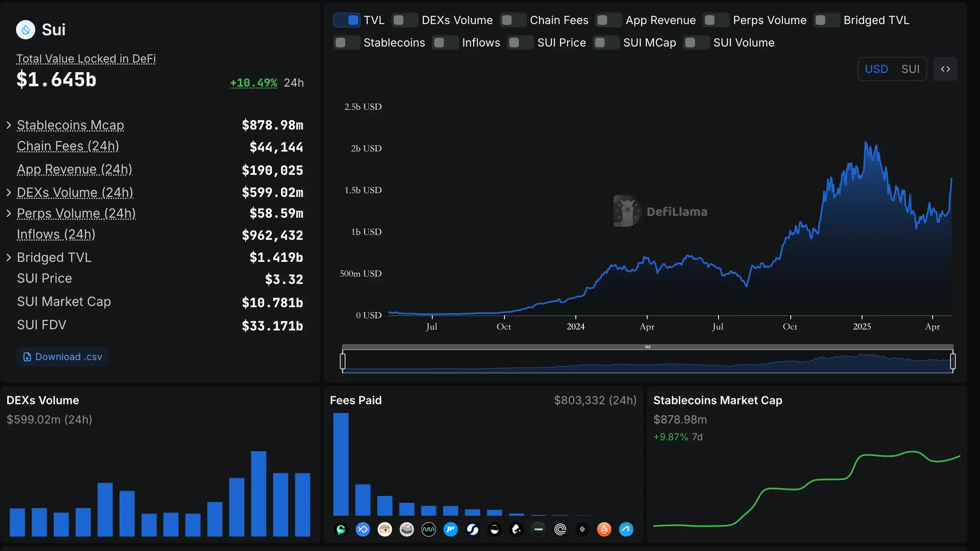The width and height of the screenshot is (980, 551).
Task: Click the fishbowl protocol icon
Action: click(495, 529)
